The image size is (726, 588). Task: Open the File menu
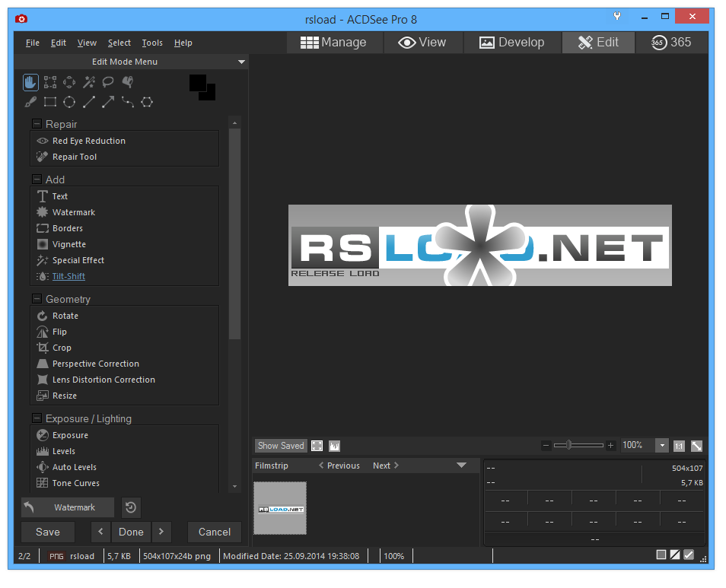[33, 43]
